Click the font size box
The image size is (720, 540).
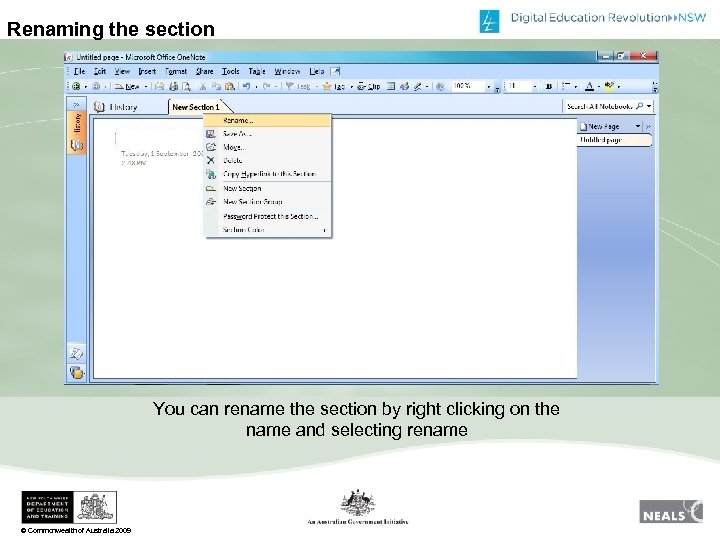(x=518, y=86)
